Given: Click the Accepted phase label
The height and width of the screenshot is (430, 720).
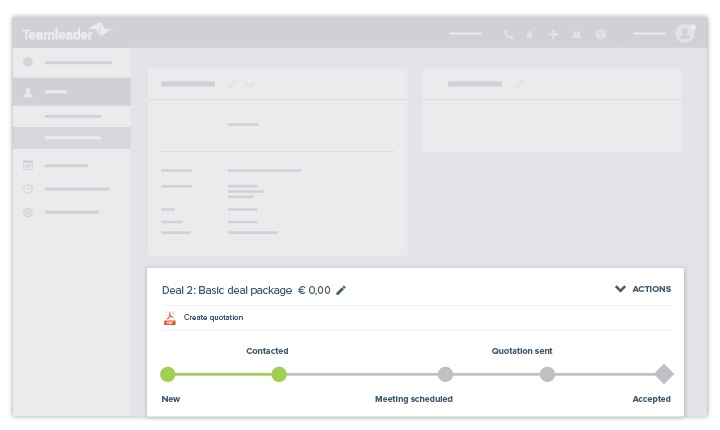Looking at the screenshot, I should click(652, 399).
